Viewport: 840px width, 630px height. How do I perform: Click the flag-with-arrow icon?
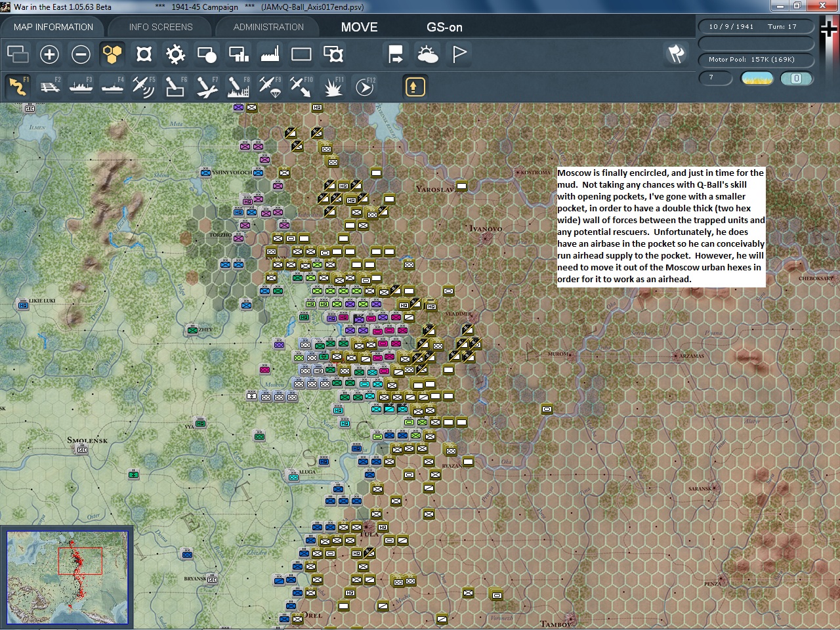(396, 54)
